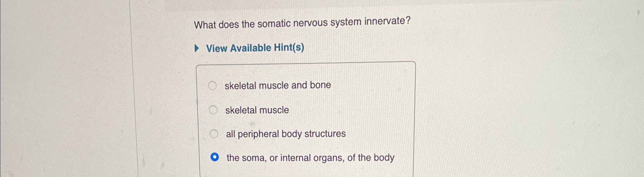Click the disclosure triangle next to hints
This screenshot has width=644, height=177.
196,48
